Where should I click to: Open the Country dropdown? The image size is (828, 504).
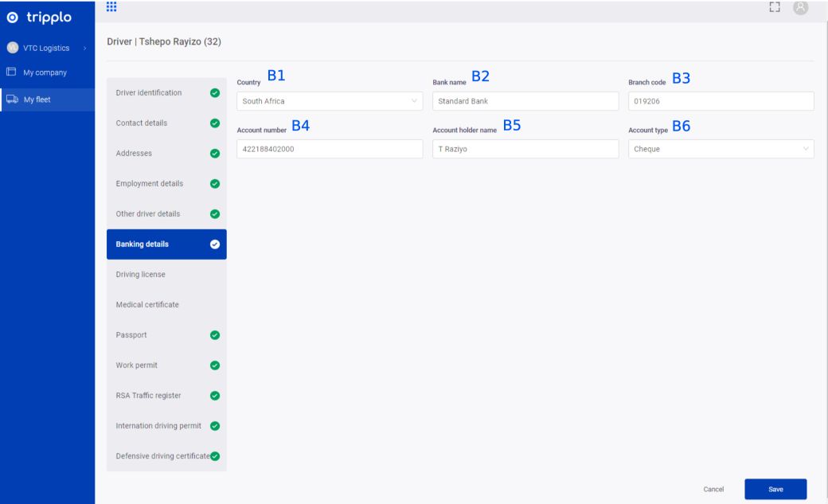tap(330, 101)
